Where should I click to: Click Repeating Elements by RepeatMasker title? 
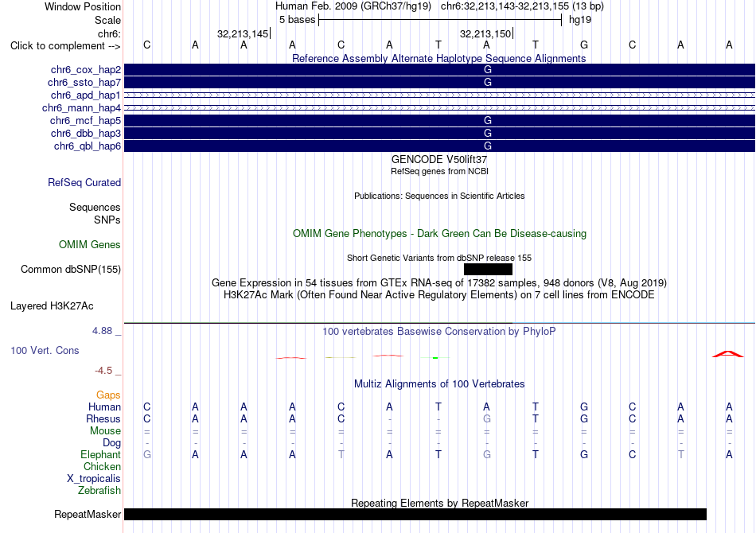point(439,503)
